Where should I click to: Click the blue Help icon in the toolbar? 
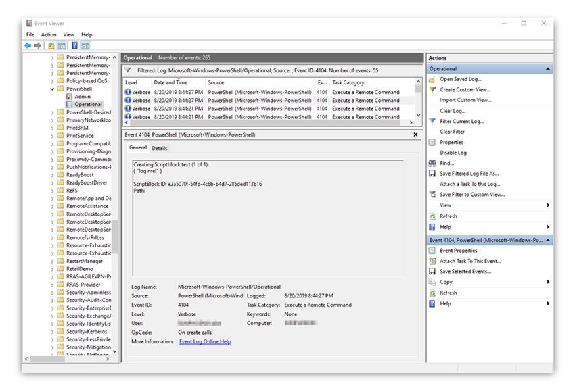pyautogui.click(x=74, y=45)
